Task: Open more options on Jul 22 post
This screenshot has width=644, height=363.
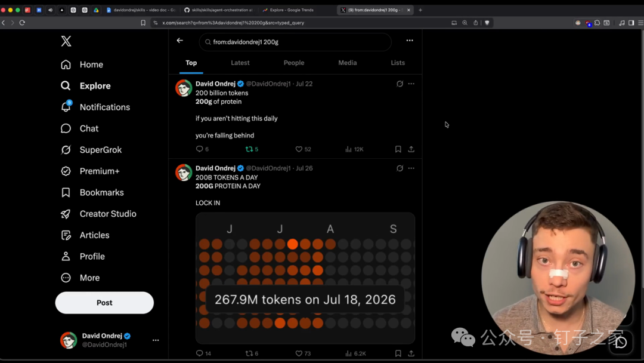Action: coord(411,84)
